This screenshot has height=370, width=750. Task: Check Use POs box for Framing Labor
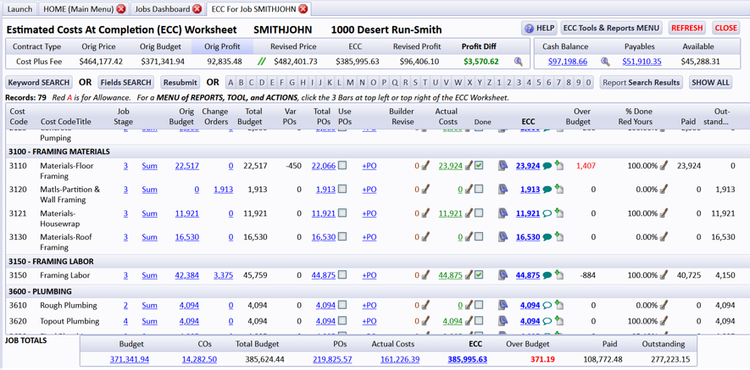click(x=342, y=275)
